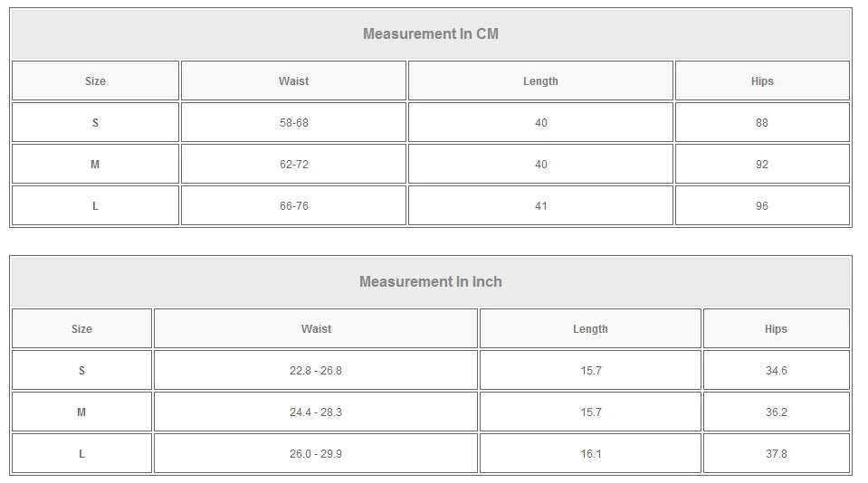Click the Measurement In CM table title
Image resolution: width=868 pixels, height=483 pixels.
[431, 34]
